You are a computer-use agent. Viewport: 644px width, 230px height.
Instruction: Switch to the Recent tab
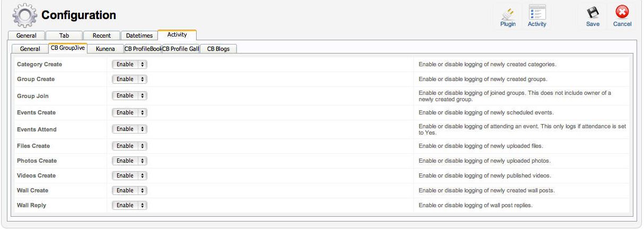tap(102, 36)
